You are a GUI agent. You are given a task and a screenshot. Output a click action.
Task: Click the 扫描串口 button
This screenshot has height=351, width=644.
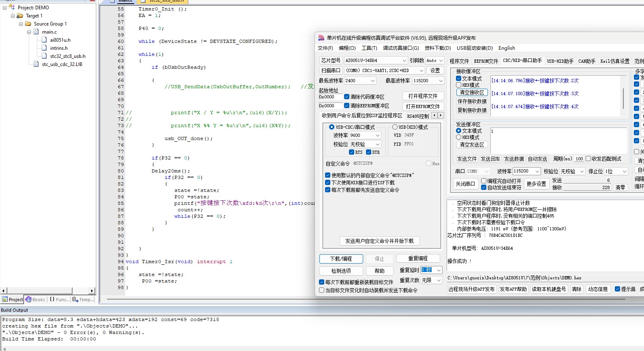(x=331, y=70)
